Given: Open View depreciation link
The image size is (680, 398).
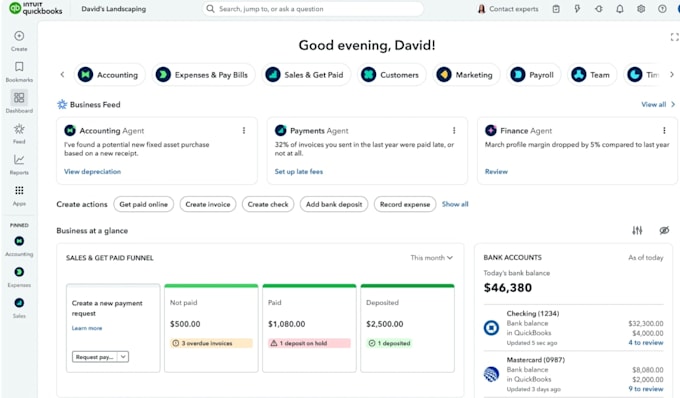Looking at the screenshot, I should tap(92, 172).
